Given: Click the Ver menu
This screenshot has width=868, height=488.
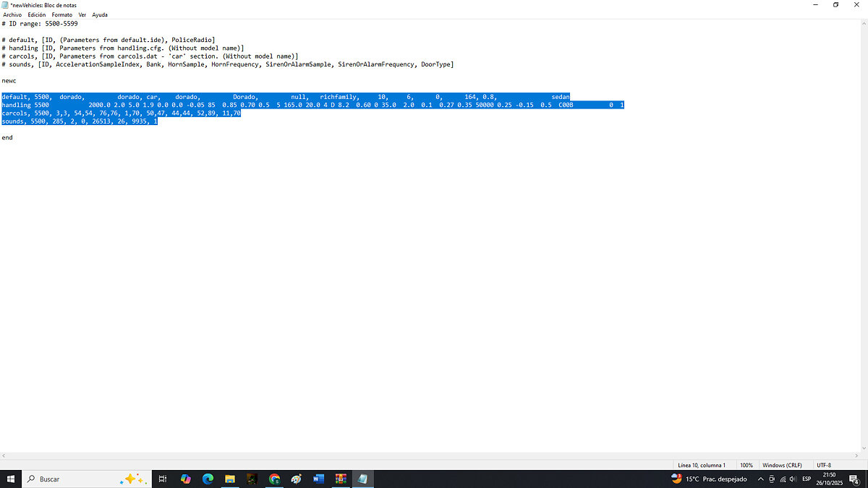Looking at the screenshot, I should [x=82, y=14].
